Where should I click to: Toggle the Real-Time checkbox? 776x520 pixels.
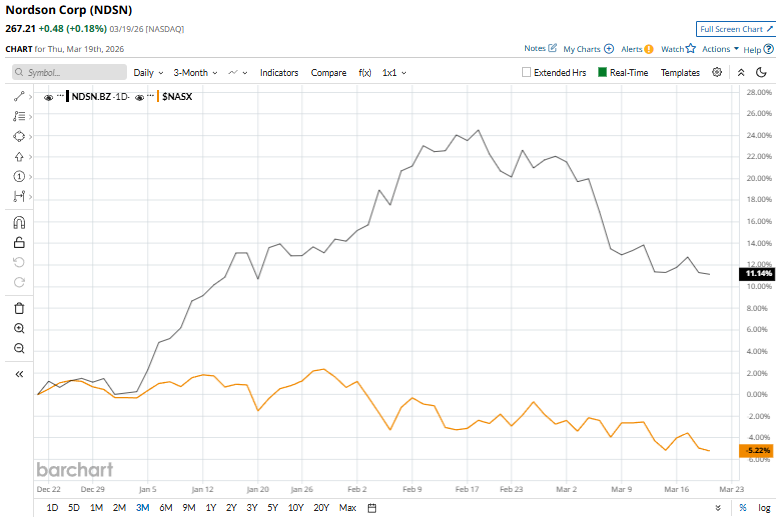(603, 73)
